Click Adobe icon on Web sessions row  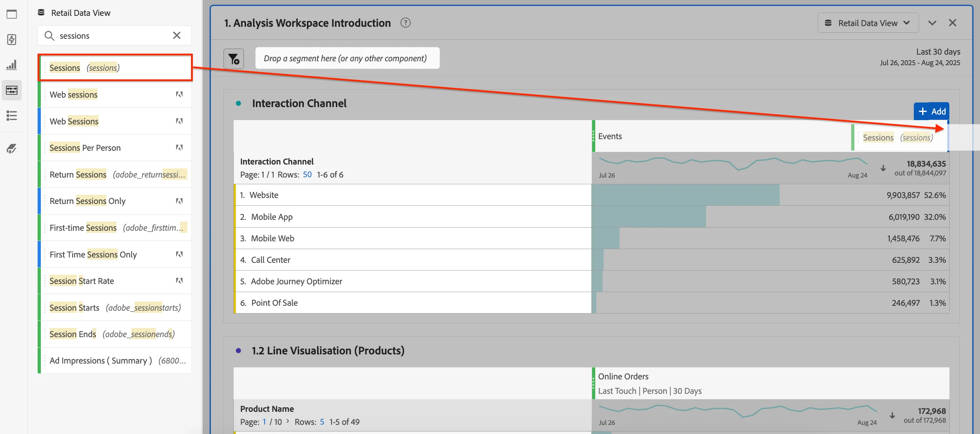tap(179, 94)
